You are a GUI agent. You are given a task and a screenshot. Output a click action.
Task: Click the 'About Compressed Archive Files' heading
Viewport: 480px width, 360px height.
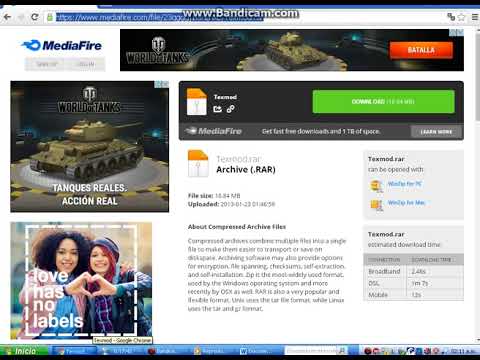[237, 227]
